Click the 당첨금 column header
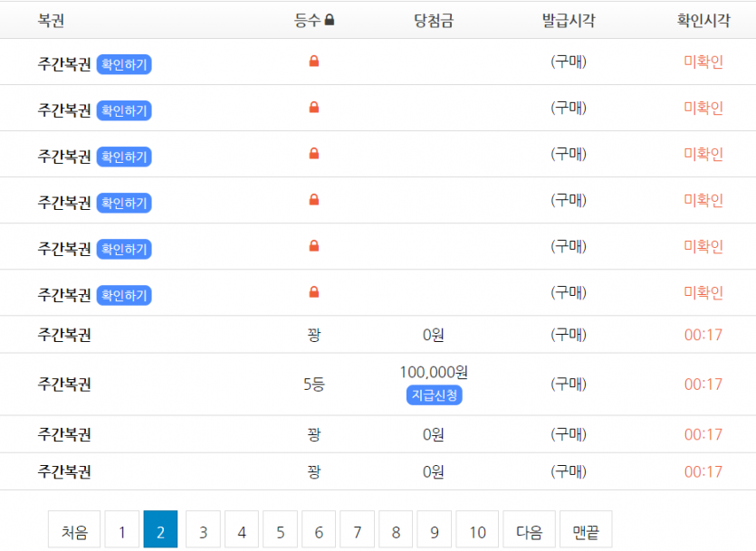 click(x=434, y=20)
